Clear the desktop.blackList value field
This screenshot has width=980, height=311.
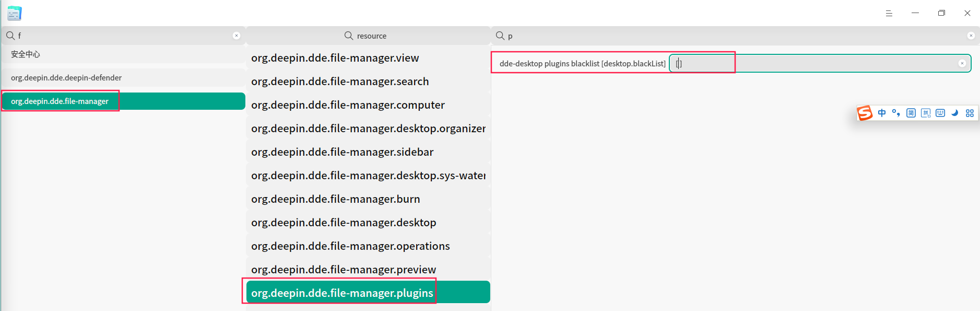962,63
